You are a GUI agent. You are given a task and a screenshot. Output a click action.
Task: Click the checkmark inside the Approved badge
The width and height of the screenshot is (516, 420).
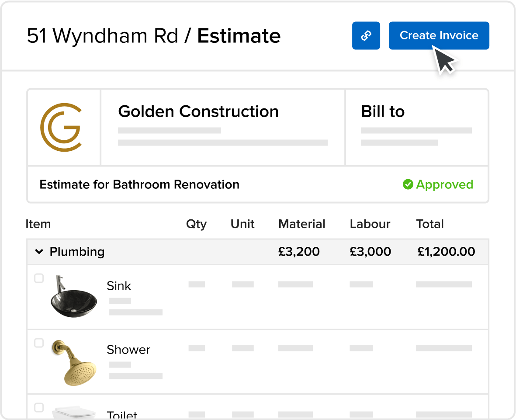coord(409,184)
